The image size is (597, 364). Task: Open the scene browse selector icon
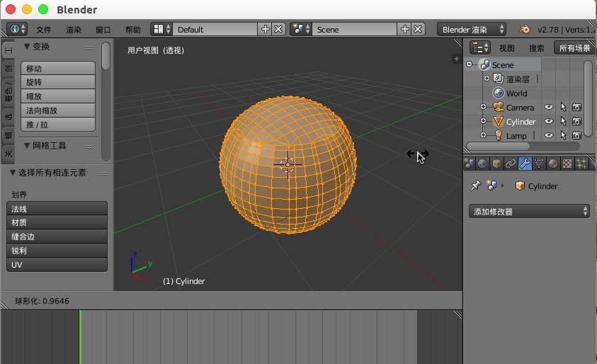pos(301,29)
